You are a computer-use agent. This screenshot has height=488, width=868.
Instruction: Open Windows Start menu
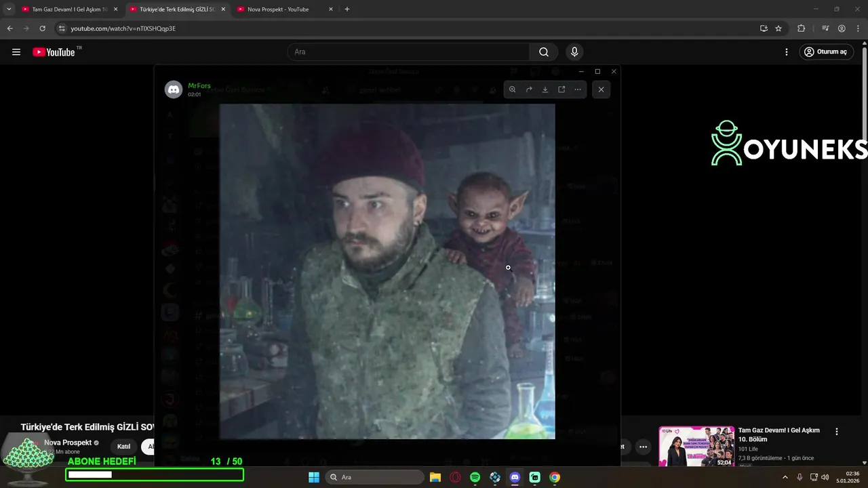[314, 477]
